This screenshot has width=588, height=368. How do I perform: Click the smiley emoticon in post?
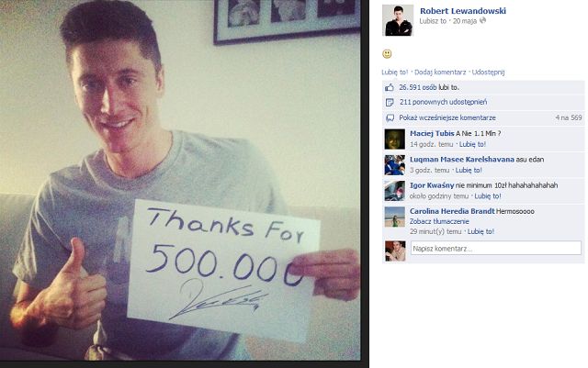[x=387, y=53]
